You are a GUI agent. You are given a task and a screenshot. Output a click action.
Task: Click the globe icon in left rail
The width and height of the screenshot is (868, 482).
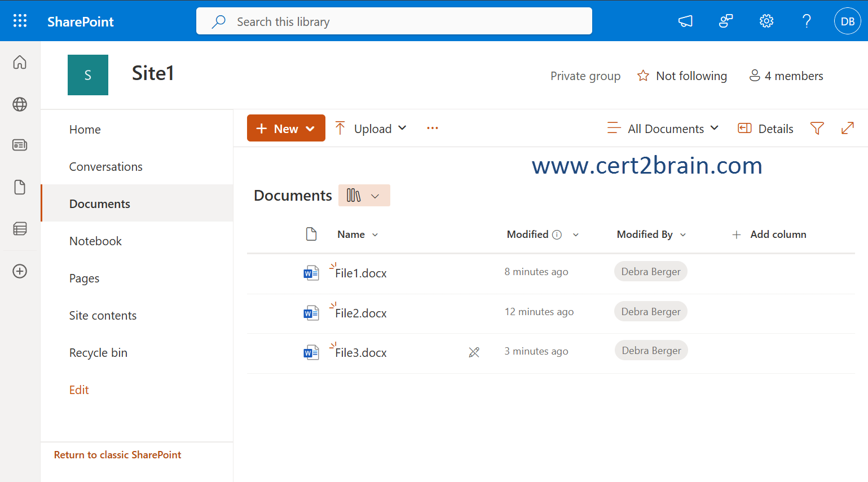pyautogui.click(x=20, y=104)
